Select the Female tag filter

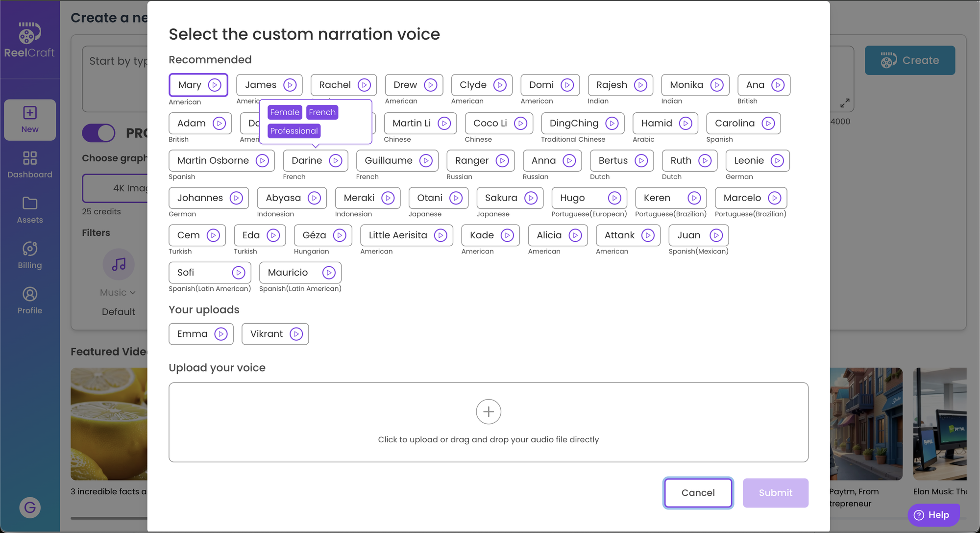285,112
